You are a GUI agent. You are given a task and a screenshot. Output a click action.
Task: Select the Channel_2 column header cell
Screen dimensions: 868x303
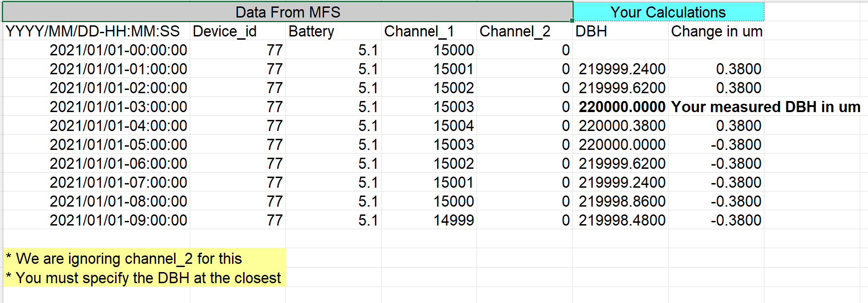[x=524, y=31]
